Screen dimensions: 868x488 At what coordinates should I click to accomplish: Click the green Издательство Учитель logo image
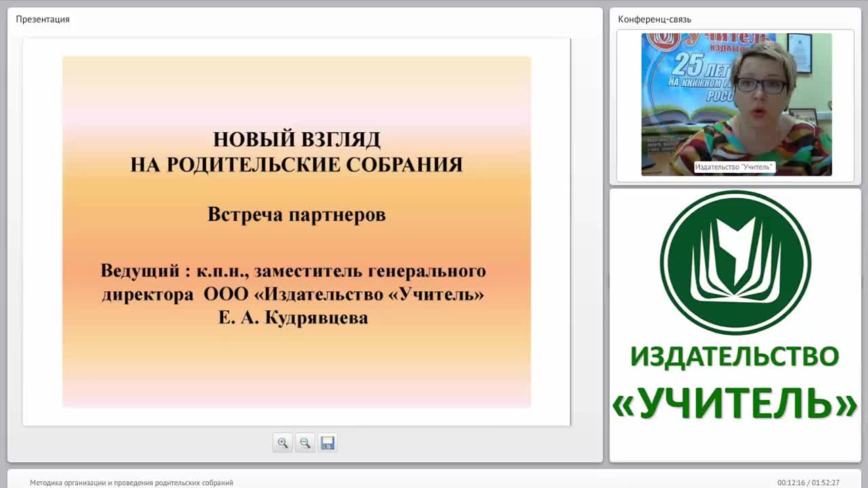coord(735,262)
